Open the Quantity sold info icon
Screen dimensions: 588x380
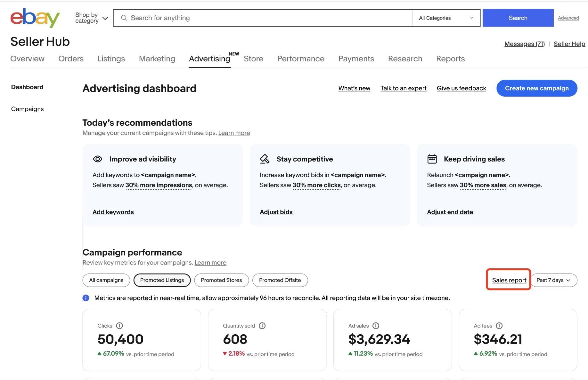pos(262,326)
